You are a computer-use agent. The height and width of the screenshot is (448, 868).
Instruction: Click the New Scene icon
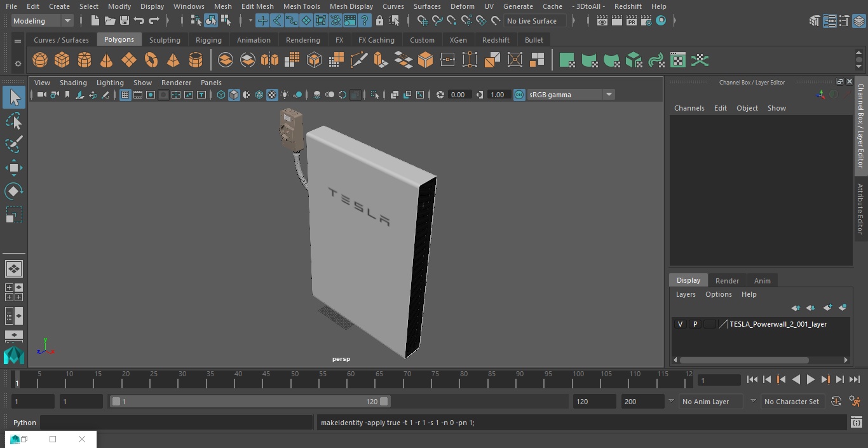point(95,21)
